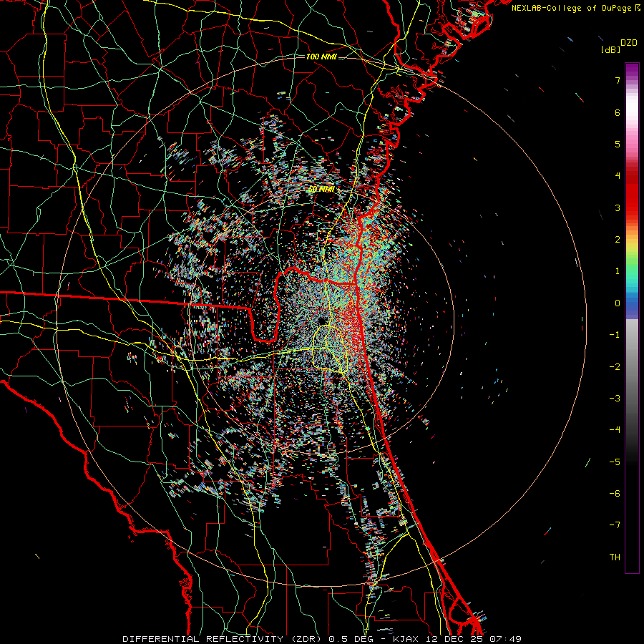Click the DZD legend title
Image resolution: width=644 pixels, height=644 pixels.
point(629,43)
